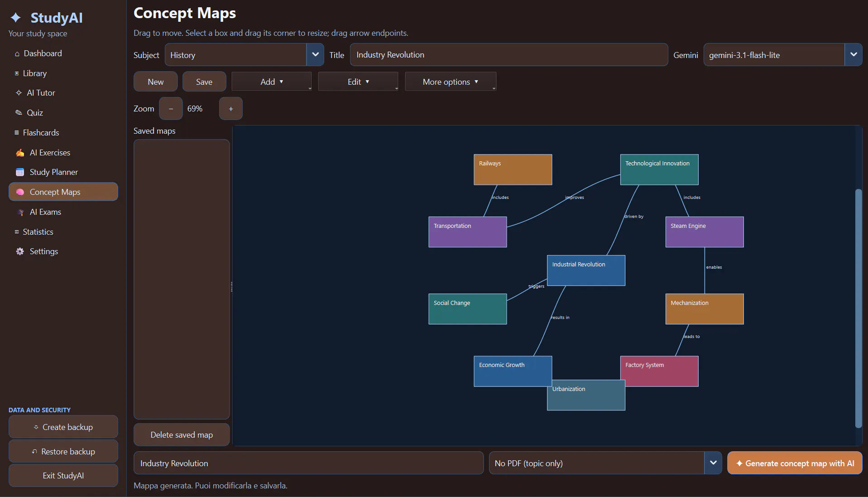The width and height of the screenshot is (868, 497).
Task: Click the AI Tutor sparkle icon
Action: pyautogui.click(x=19, y=93)
